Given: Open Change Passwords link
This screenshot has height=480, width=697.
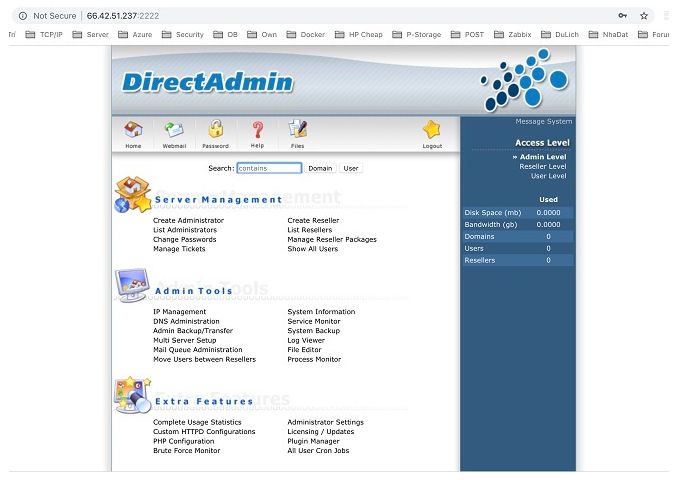Looking at the screenshot, I should [184, 240].
